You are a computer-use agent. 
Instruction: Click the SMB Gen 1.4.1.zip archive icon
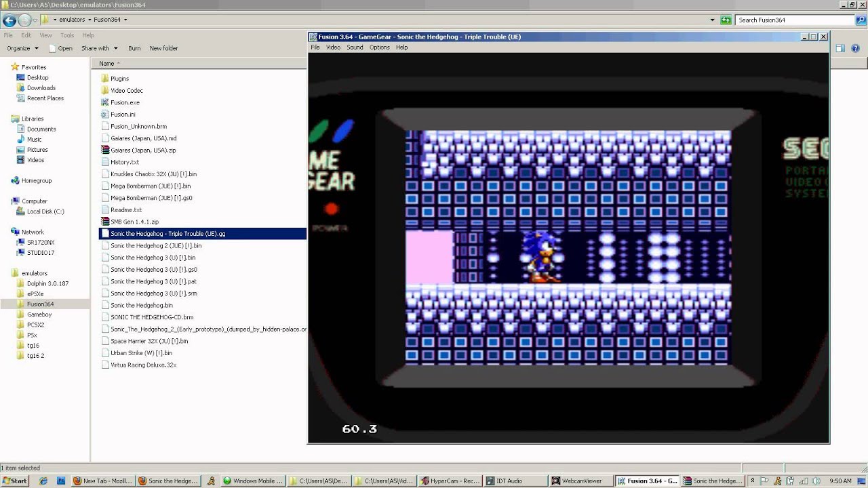point(105,222)
